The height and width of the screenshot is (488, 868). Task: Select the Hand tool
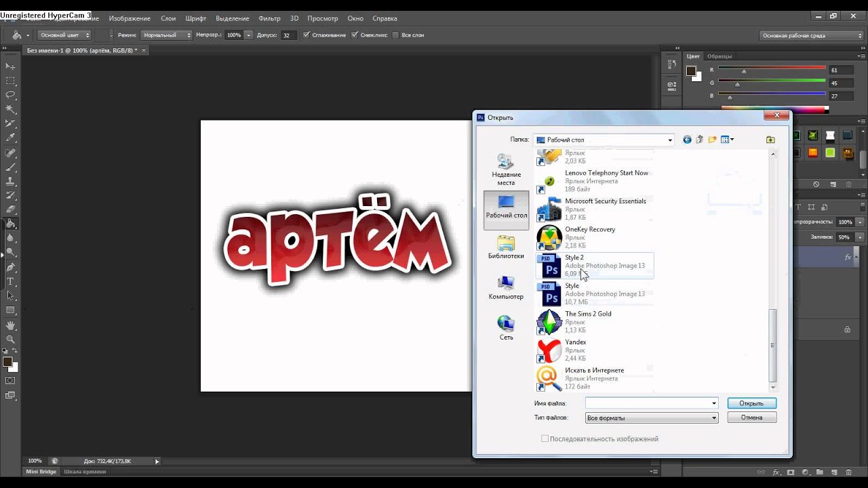coord(10,325)
